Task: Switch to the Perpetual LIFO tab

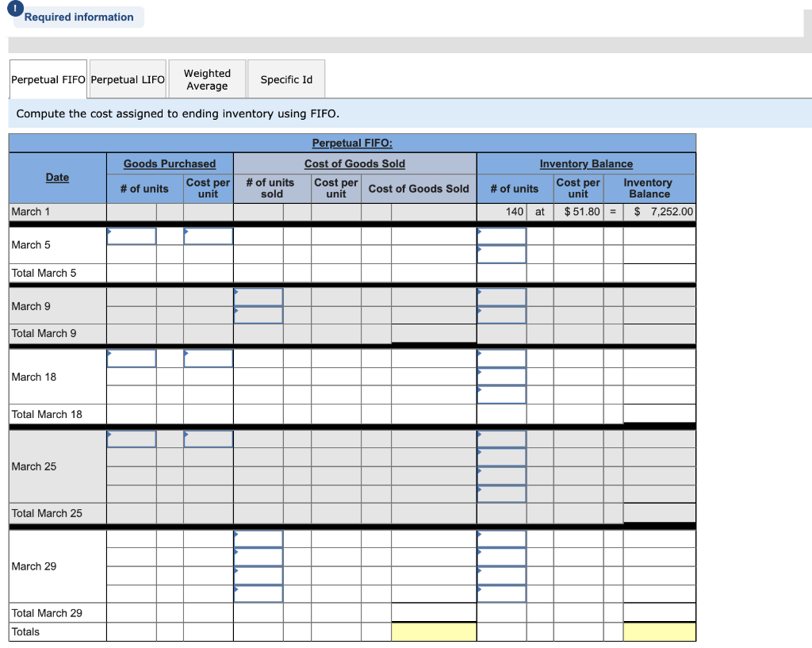Action: (127, 79)
